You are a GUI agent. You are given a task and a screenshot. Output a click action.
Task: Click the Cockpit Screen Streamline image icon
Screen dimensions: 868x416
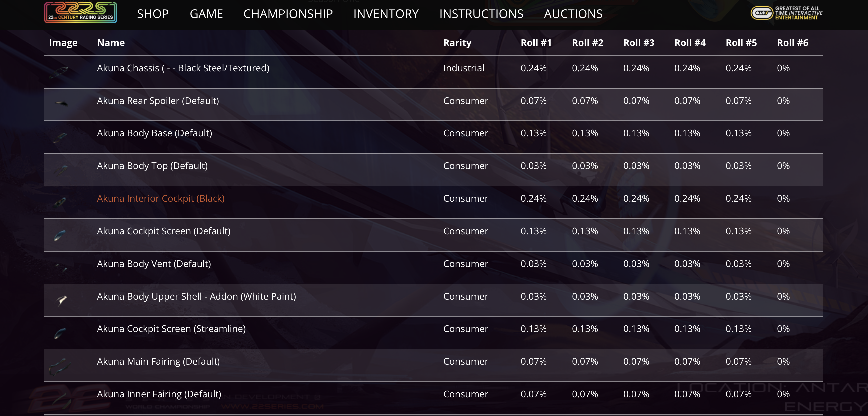[60, 332]
